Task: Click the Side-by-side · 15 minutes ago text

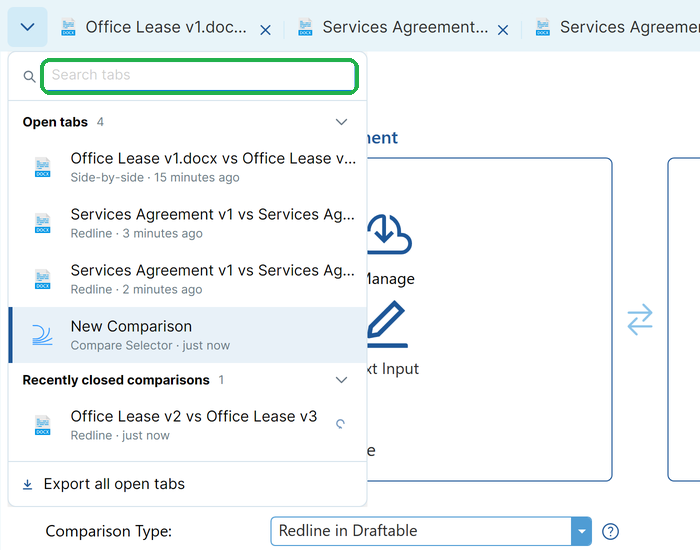Action: tap(155, 178)
